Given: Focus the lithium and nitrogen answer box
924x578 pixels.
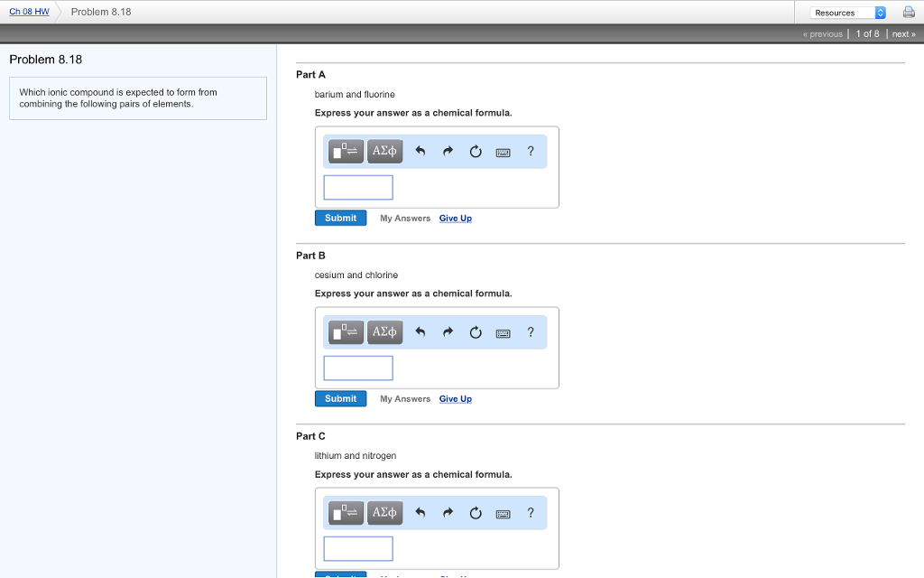Looking at the screenshot, I should tap(358, 548).
